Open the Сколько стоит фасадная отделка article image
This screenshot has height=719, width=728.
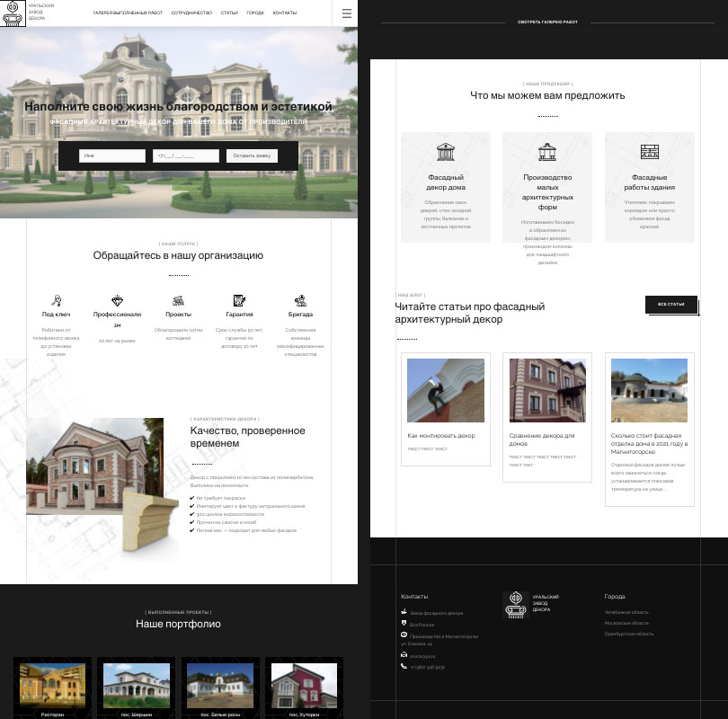[x=649, y=390]
